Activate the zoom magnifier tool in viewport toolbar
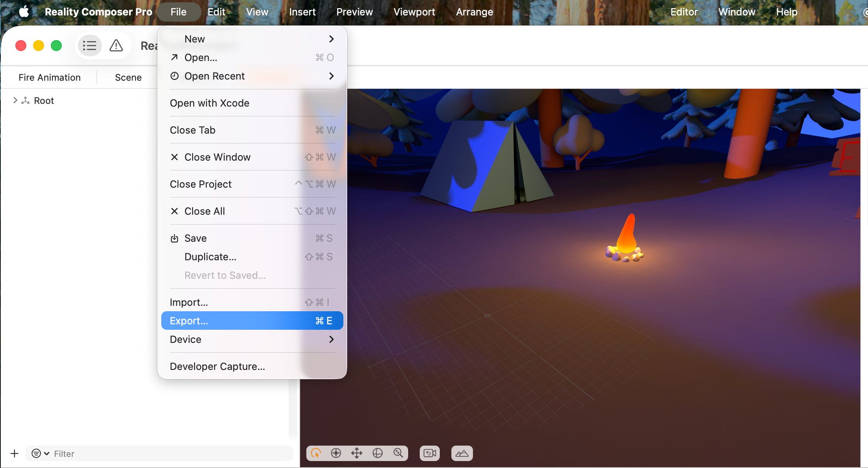Viewport: 868px width, 468px height. (398, 453)
